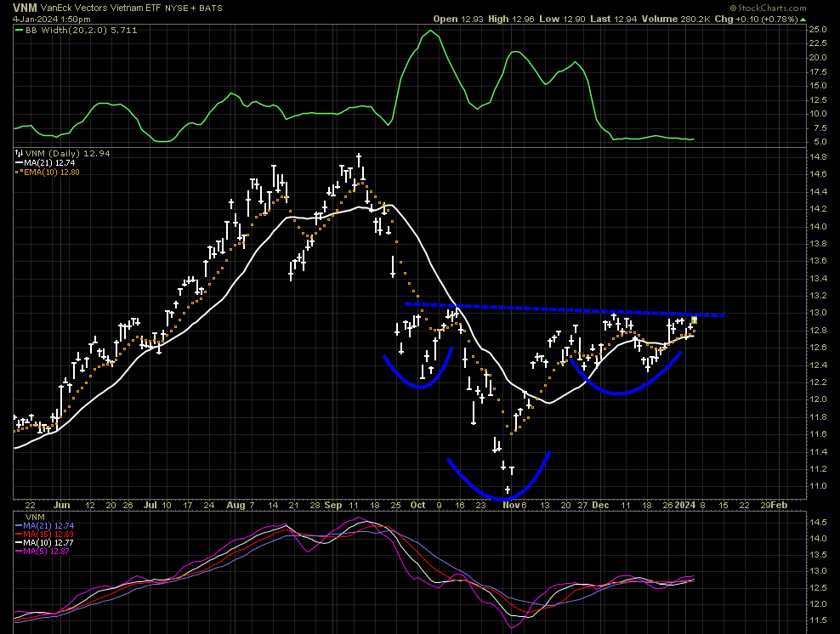Click the '14.8' price axis label
The height and width of the screenshot is (634, 840).
tap(818, 157)
